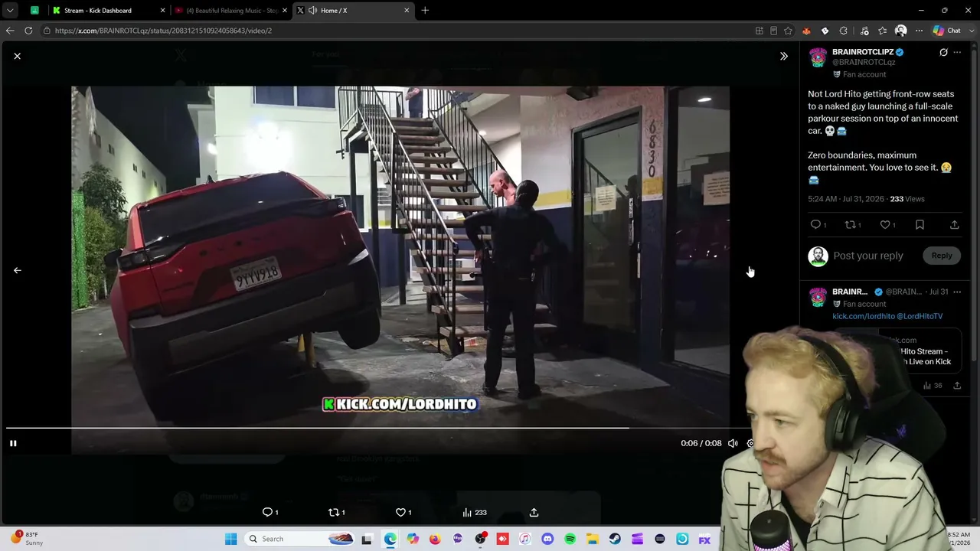Add this page to favorites with the star

click(788, 31)
